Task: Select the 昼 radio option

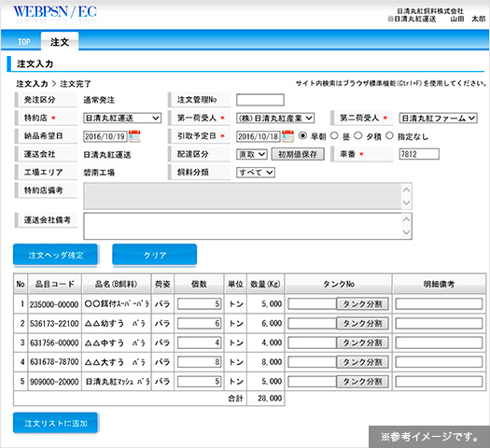Action: click(334, 135)
